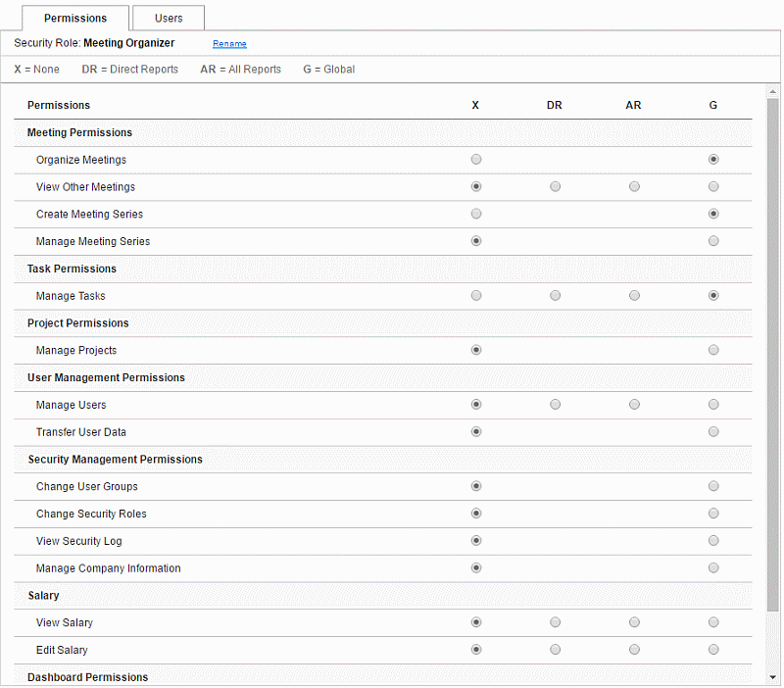Select Global for Manage Projects
784x688 pixels.
pyautogui.click(x=713, y=350)
